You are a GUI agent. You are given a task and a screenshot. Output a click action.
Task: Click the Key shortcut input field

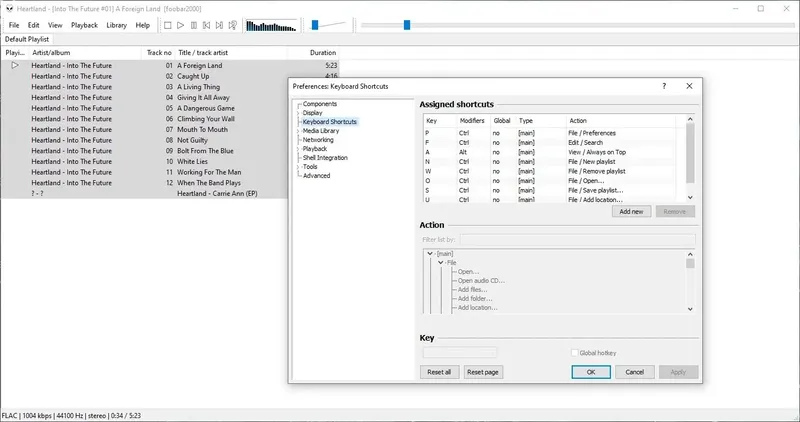tap(460, 352)
